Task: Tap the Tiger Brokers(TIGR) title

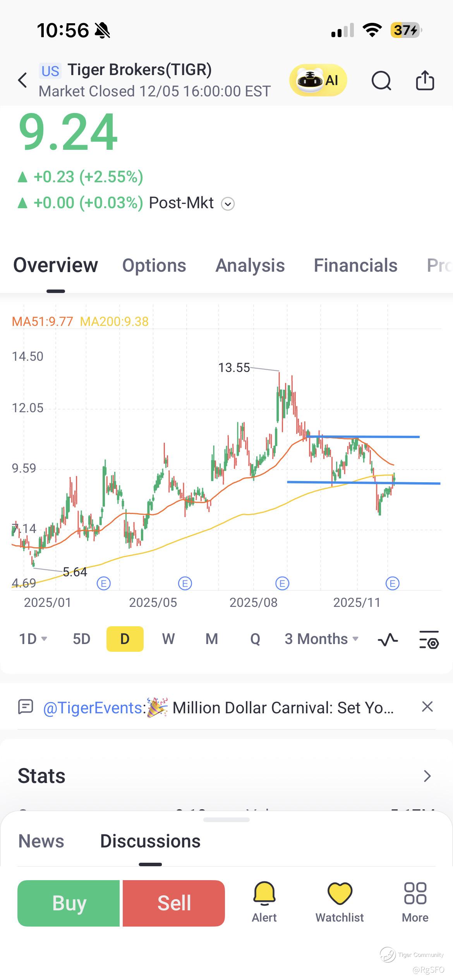Action: tap(140, 70)
